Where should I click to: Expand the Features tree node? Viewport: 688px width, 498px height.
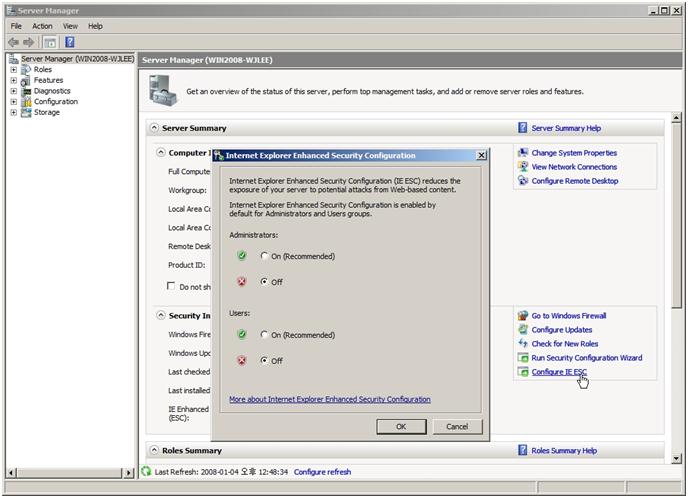coord(14,80)
